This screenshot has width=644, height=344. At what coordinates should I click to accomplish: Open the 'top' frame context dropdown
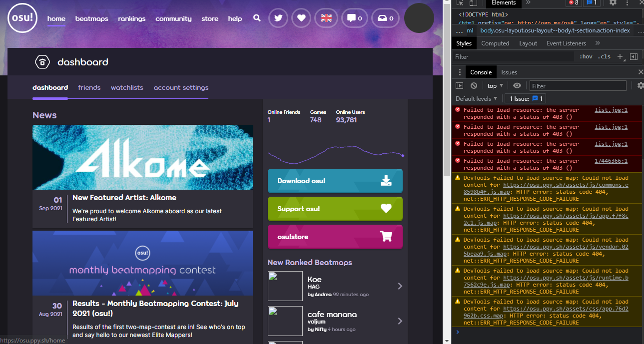(494, 85)
